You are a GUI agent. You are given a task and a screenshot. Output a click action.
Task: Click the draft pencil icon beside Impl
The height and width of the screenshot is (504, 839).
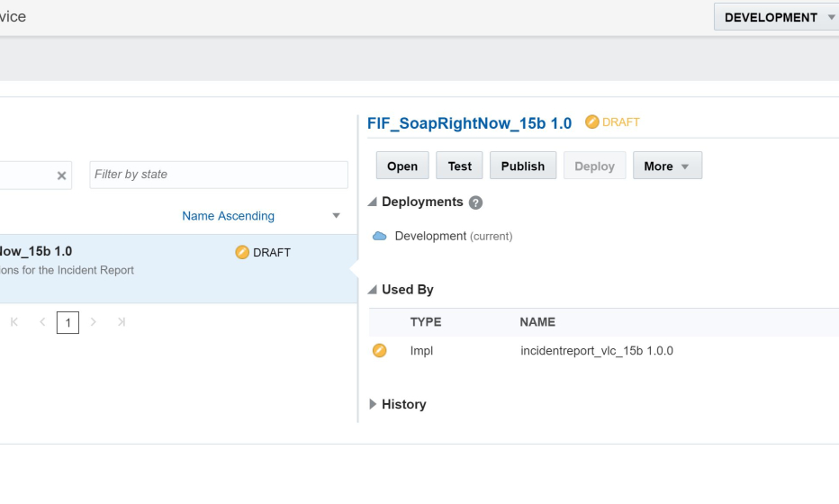[x=380, y=351]
